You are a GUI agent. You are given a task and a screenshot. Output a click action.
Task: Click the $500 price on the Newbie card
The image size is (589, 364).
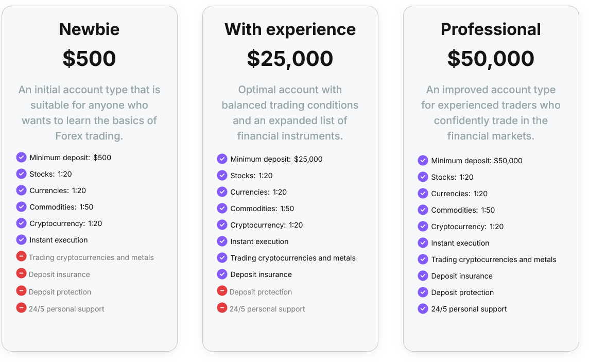[89, 59]
